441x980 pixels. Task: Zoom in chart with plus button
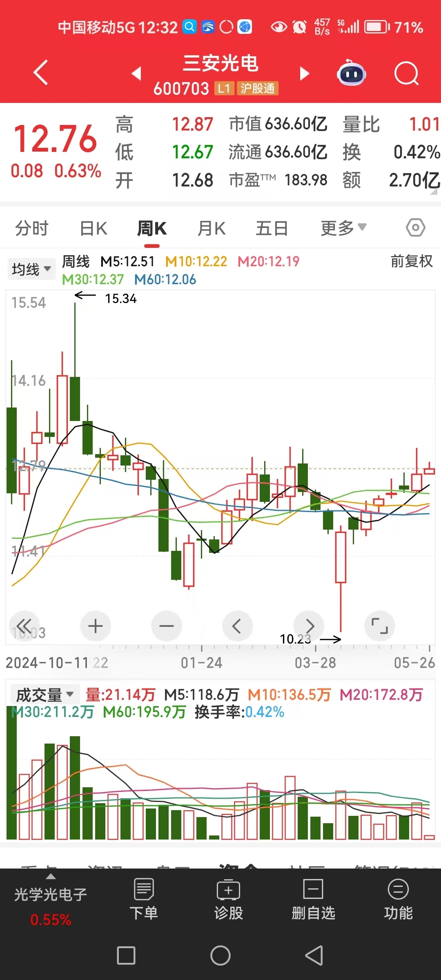pyautogui.click(x=96, y=626)
